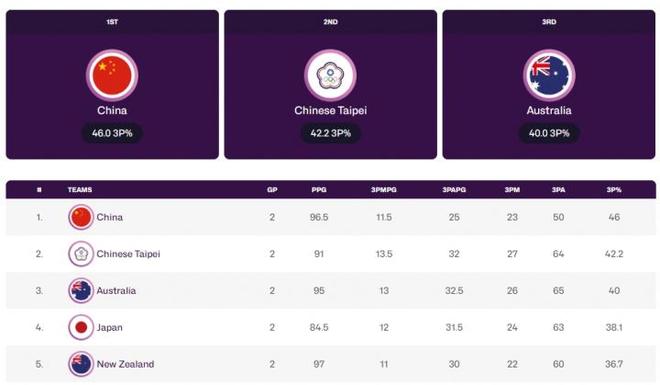
Task: Select China flag icon in table row
Action: click(x=81, y=217)
